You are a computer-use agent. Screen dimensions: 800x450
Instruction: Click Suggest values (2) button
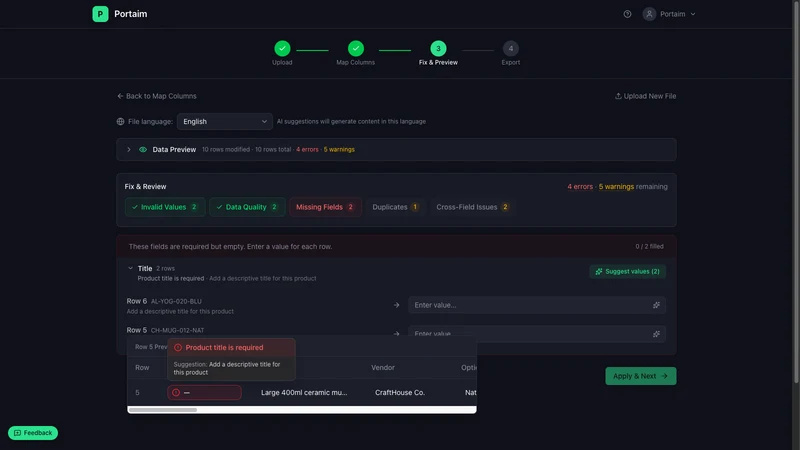coord(628,271)
